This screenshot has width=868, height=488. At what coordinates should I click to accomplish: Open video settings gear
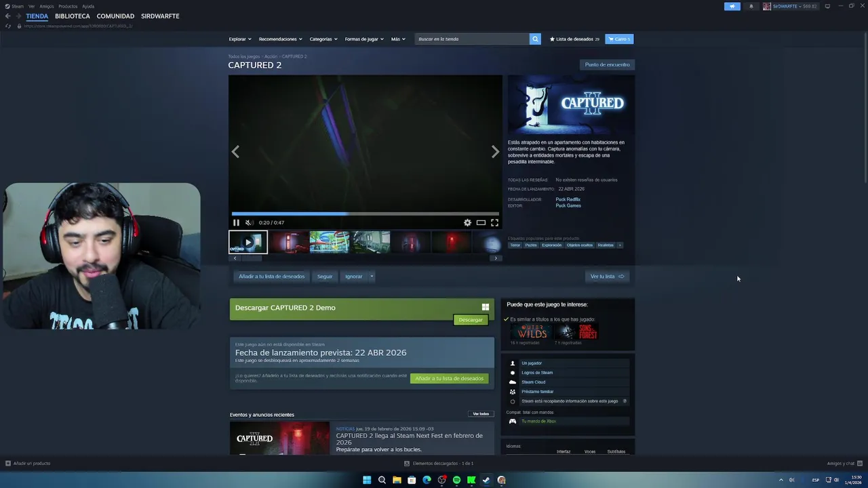[467, 222]
